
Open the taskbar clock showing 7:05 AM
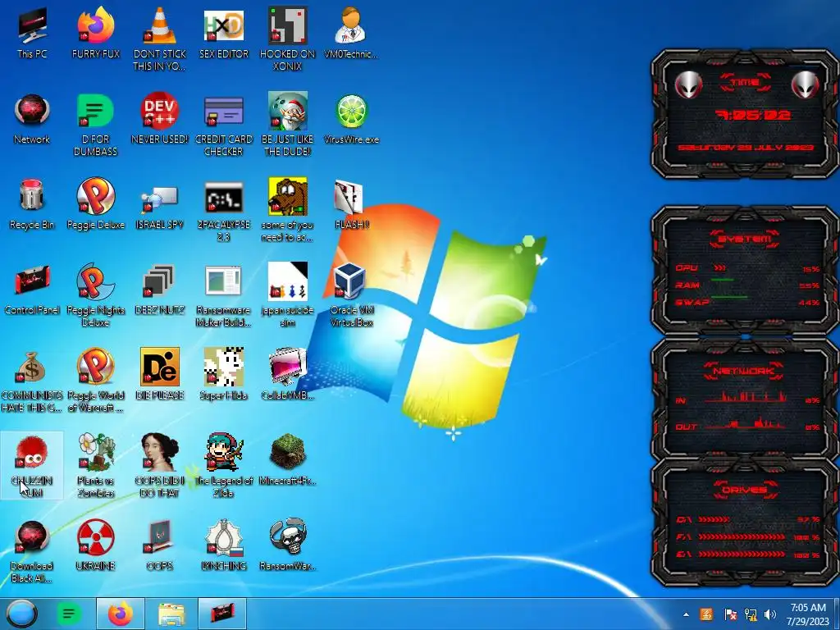coord(807,614)
